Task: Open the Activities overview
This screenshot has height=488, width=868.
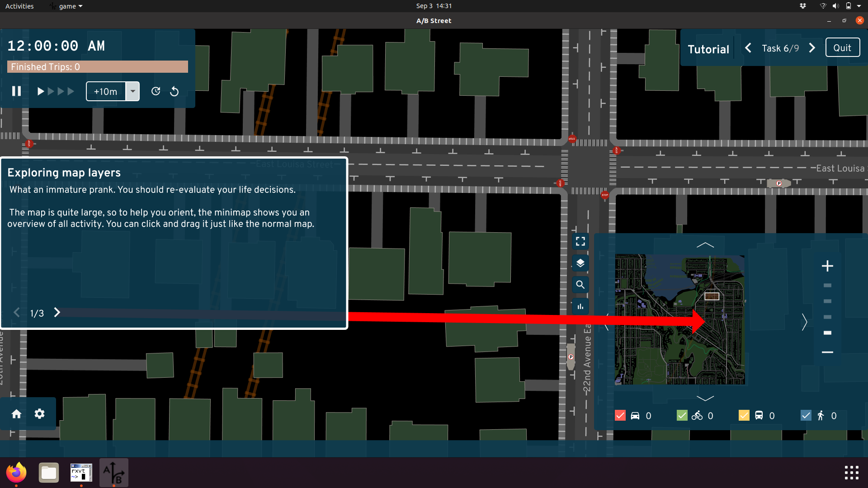Action: (19, 6)
